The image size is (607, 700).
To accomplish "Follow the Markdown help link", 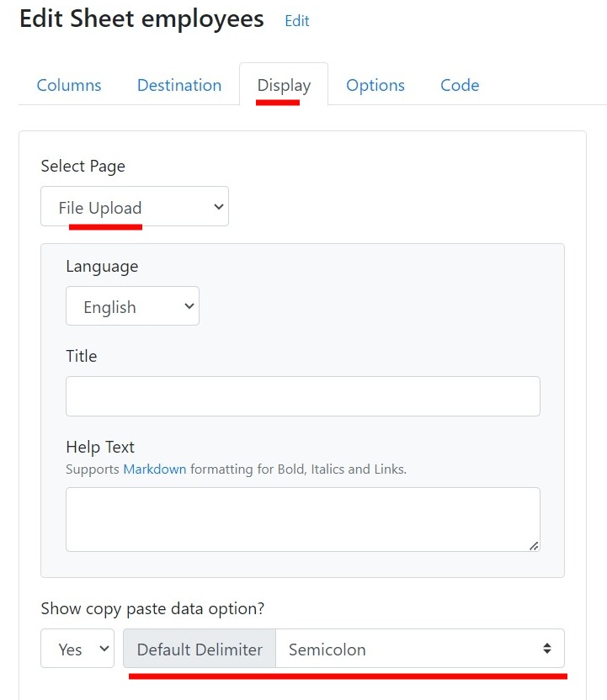I will coord(155,469).
